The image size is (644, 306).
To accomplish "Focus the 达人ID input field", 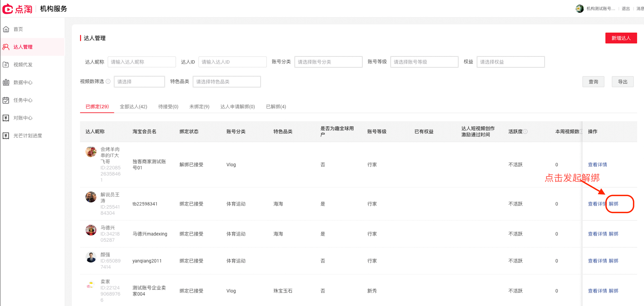I will point(232,62).
